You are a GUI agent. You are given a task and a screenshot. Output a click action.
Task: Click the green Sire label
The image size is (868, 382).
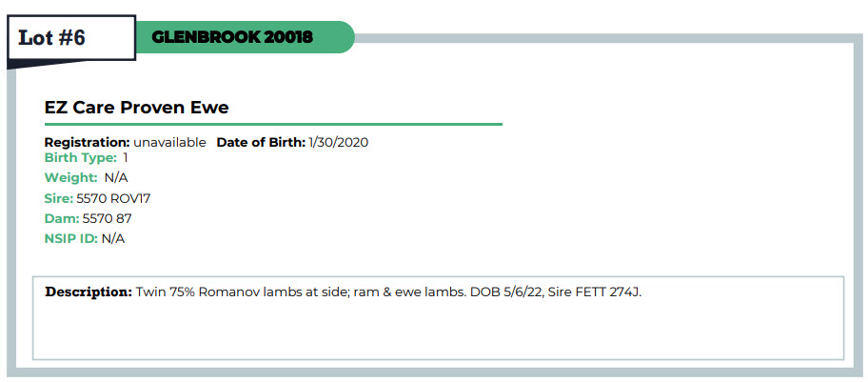(x=59, y=198)
